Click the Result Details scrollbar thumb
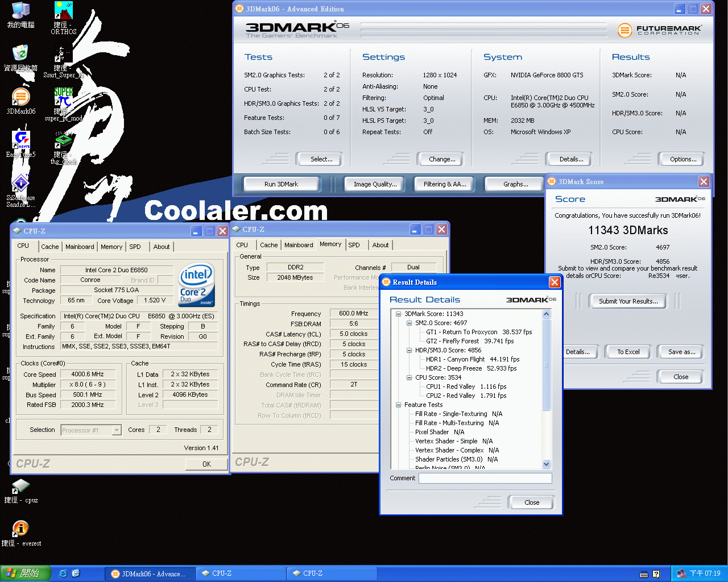728x582 pixels. pos(547,365)
